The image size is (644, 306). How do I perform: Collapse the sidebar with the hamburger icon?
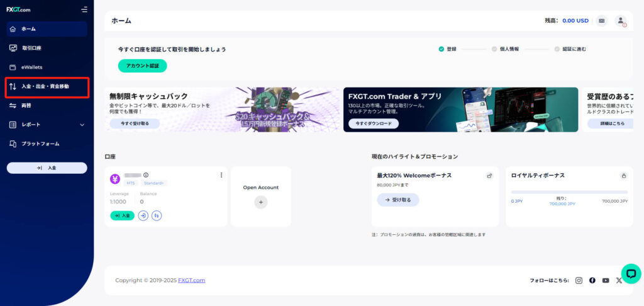click(x=84, y=9)
